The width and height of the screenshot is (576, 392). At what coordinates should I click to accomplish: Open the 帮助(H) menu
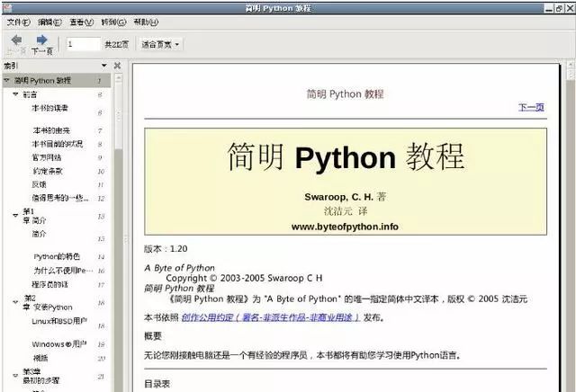pyautogui.click(x=146, y=22)
